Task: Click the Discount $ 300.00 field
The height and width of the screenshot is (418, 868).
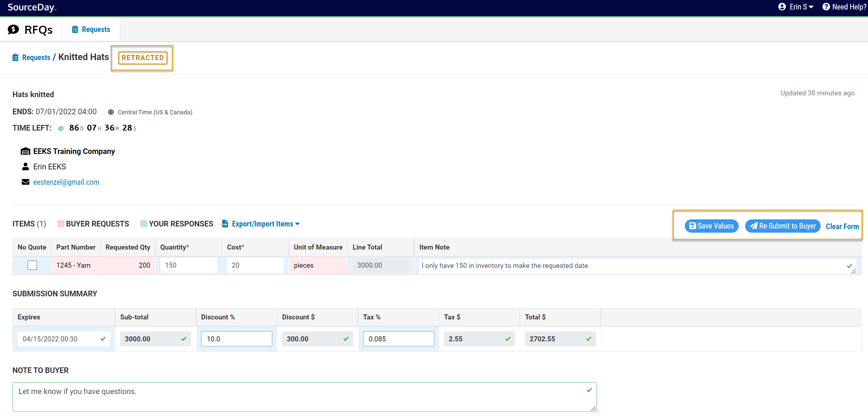Action: click(x=317, y=339)
